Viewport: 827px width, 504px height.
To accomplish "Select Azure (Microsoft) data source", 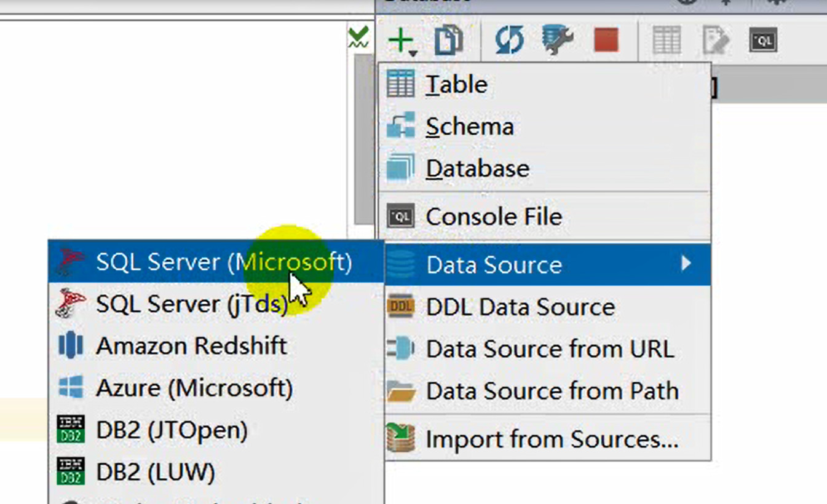I will click(216, 388).
